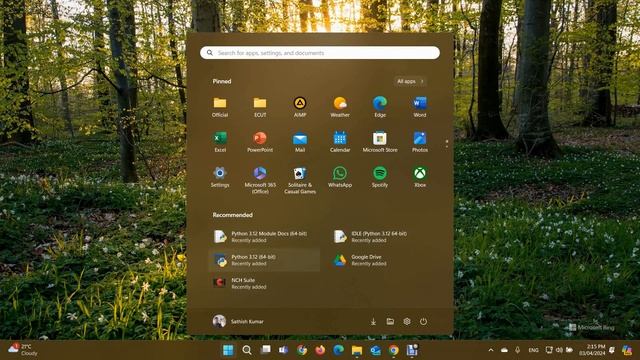Open the pinned Settings app
Viewport: 640px width, 360px height.
(x=220, y=177)
